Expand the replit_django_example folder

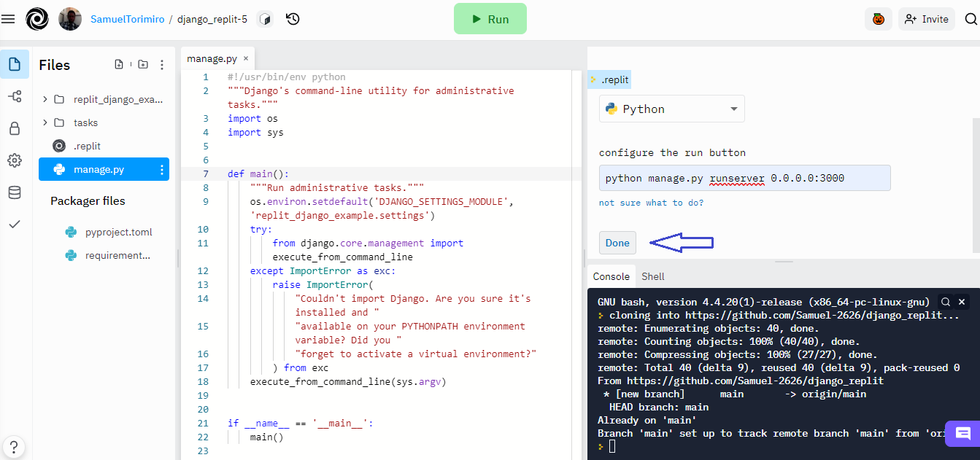45,99
